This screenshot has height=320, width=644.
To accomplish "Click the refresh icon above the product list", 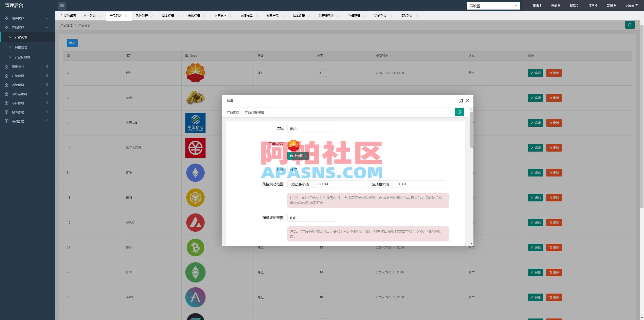I will point(630,25).
